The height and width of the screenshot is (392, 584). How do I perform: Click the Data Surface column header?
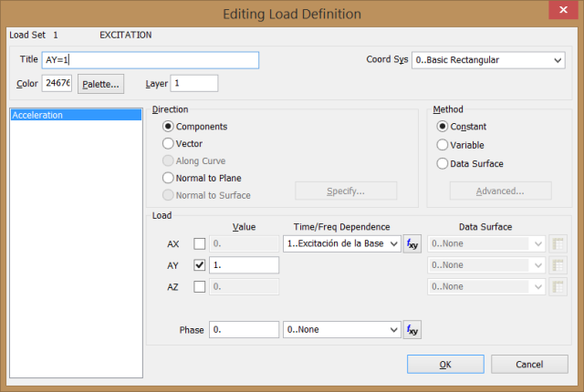[x=485, y=227]
